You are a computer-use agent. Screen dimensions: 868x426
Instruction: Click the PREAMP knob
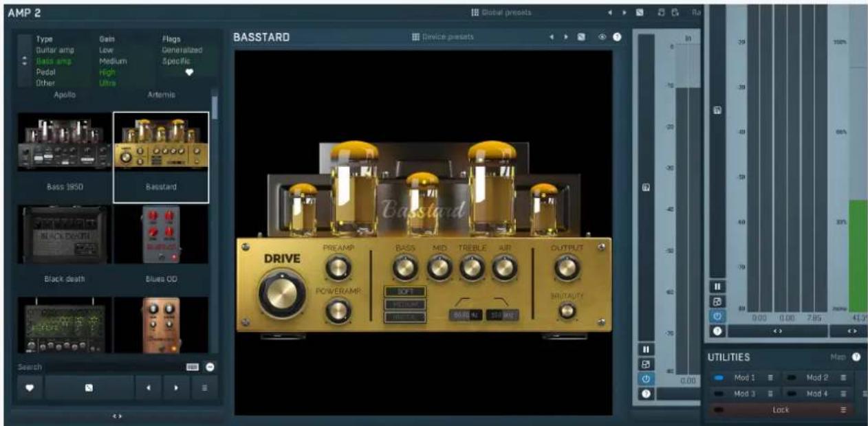click(337, 267)
